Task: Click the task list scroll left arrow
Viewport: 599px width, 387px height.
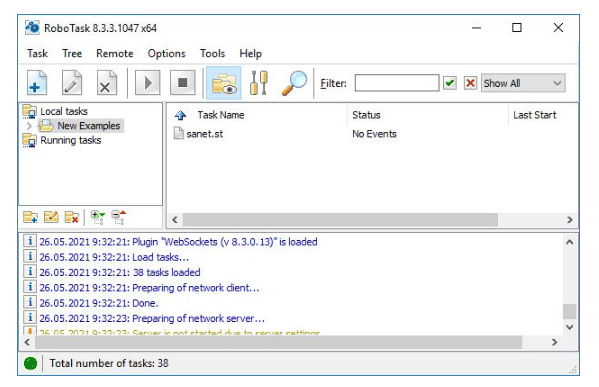Action: click(x=175, y=220)
